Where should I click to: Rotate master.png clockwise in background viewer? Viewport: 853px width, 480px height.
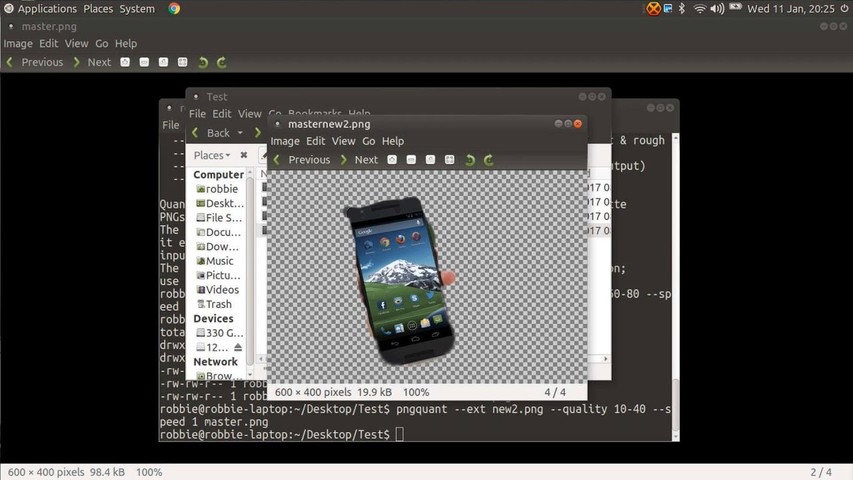222,62
